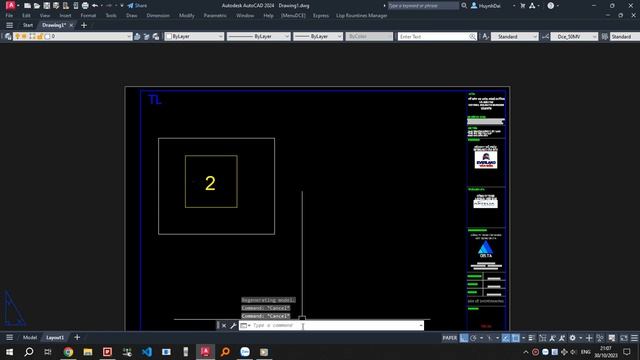Click the Workspace Switching gear icon
Image resolution: width=640 pixels, height=360 pixels.
point(573,338)
